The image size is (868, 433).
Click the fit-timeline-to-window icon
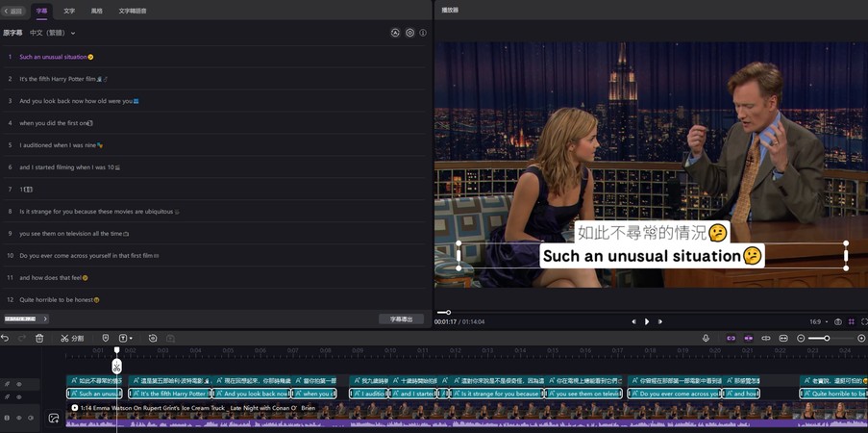pyautogui.click(x=783, y=338)
